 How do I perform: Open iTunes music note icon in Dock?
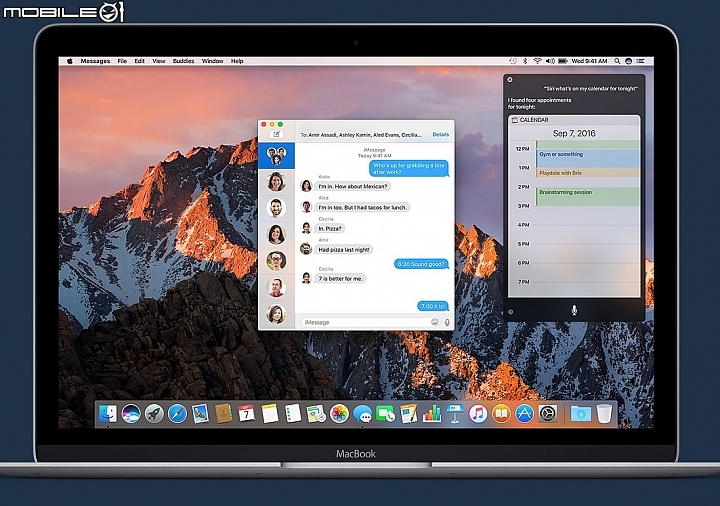click(478, 414)
